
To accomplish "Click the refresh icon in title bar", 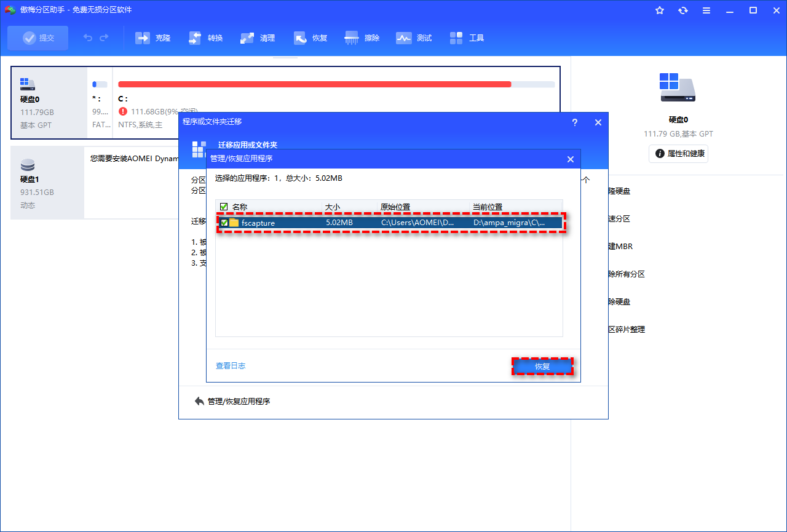I will (x=683, y=10).
